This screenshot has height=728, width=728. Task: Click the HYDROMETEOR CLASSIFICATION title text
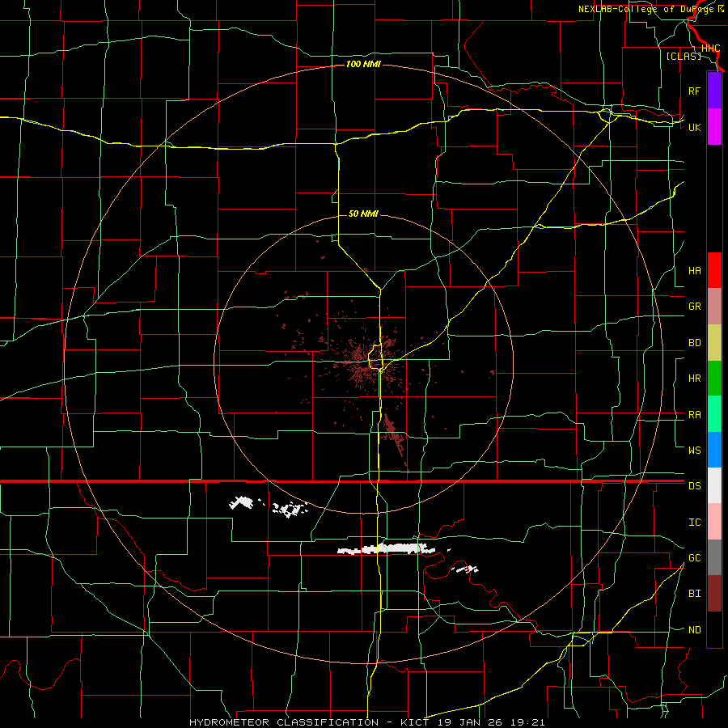coord(284,722)
